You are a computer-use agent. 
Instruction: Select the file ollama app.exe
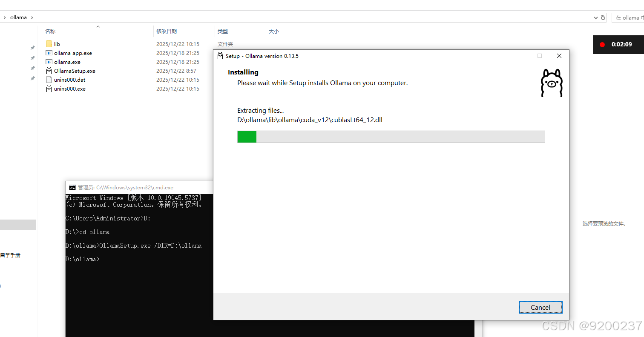pos(73,53)
